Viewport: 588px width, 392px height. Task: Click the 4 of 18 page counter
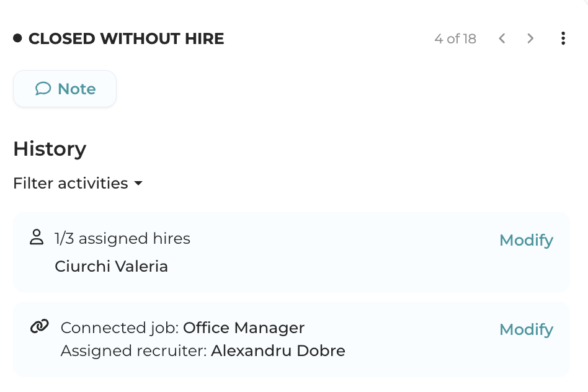(455, 39)
